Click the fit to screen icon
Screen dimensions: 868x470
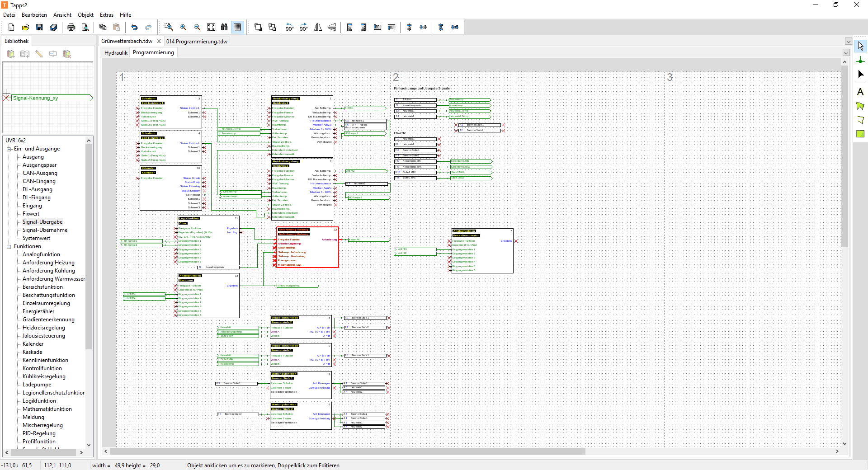click(211, 28)
